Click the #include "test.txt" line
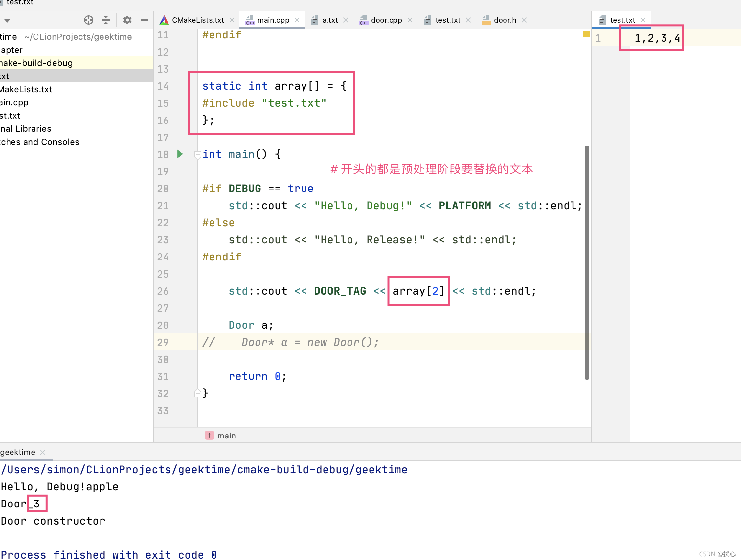The image size is (741, 560). coord(264,103)
